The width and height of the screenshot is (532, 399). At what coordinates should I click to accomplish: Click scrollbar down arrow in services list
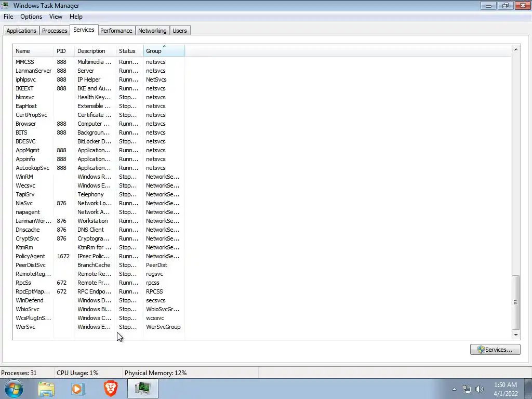[x=516, y=335]
